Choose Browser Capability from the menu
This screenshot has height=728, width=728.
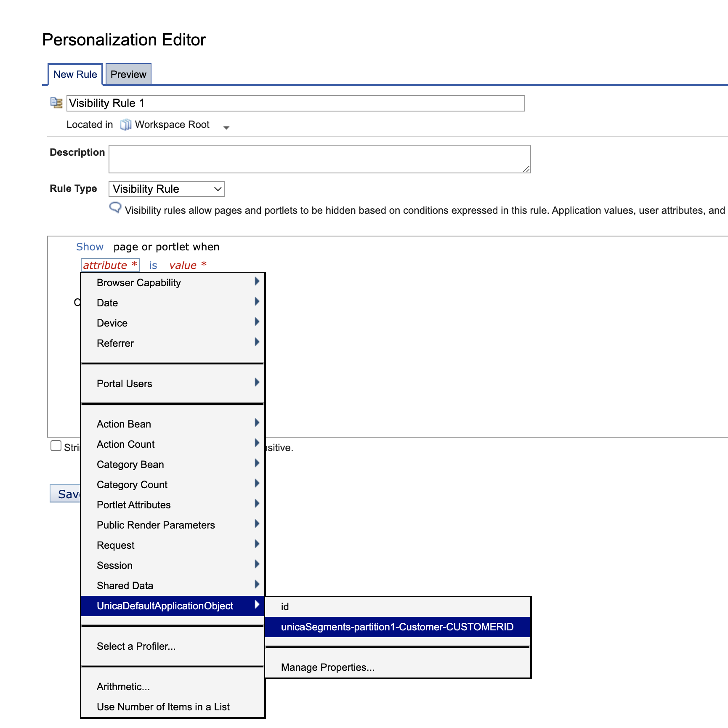pyautogui.click(x=138, y=282)
